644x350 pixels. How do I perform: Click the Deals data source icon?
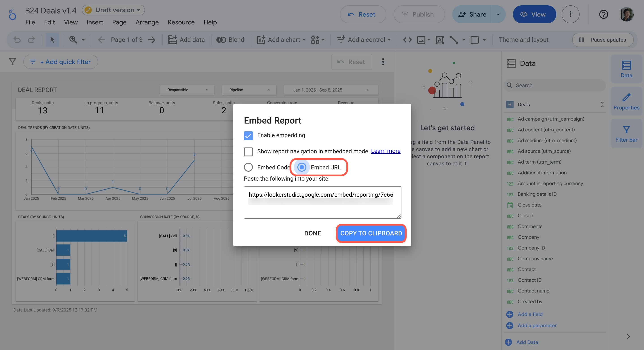(x=510, y=105)
